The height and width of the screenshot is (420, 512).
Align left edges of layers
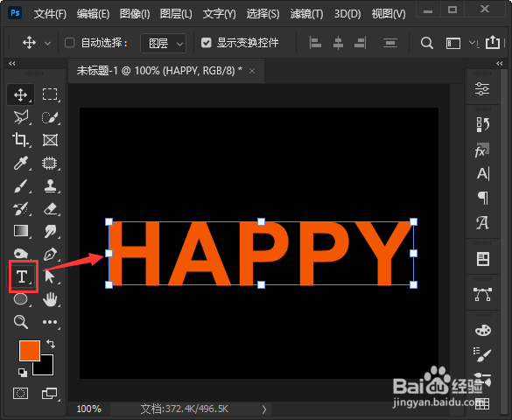click(315, 43)
